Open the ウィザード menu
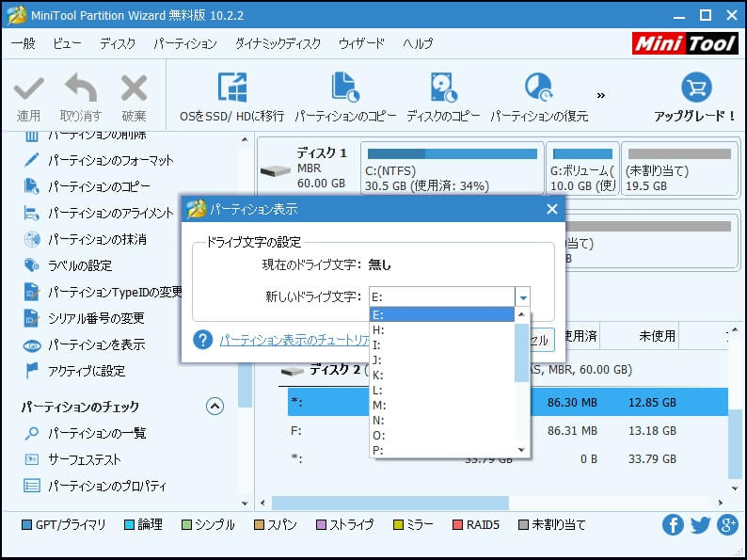Viewport: 747px width, 560px height. [x=361, y=44]
